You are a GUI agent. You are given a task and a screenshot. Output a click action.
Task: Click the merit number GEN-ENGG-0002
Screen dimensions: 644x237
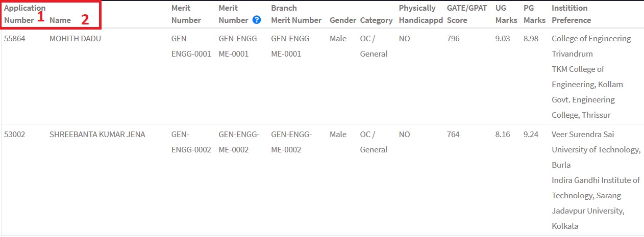point(191,142)
